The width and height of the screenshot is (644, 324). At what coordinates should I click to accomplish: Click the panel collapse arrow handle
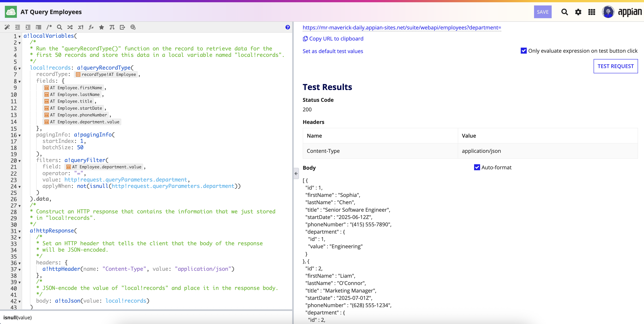coord(296,173)
